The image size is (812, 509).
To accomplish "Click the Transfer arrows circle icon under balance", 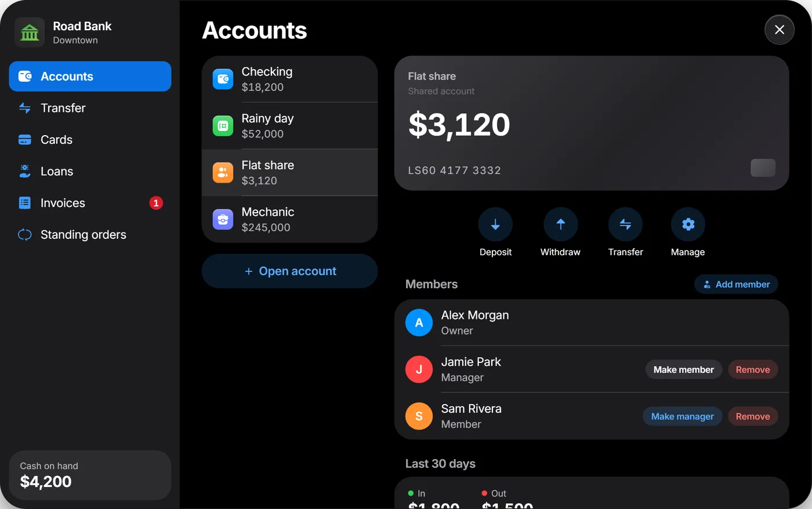I will (x=625, y=224).
